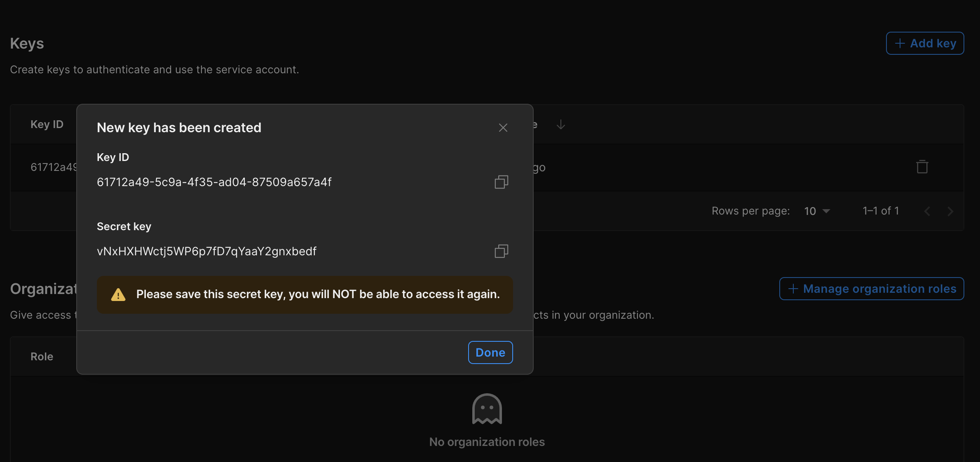
Task: Close the New key created dialog
Action: click(503, 128)
